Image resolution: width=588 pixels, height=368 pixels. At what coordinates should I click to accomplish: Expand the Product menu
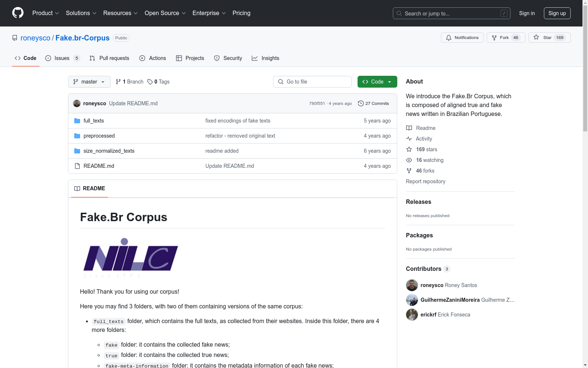[x=46, y=13]
